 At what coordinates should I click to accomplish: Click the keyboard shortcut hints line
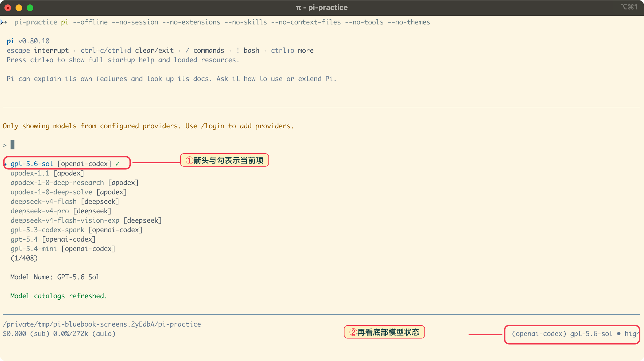point(160,50)
